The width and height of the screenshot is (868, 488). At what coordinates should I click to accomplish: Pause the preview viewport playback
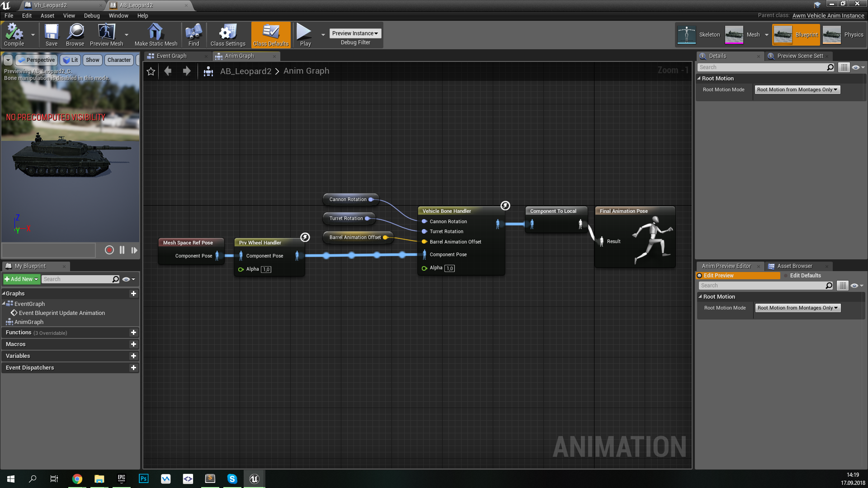pyautogui.click(x=122, y=250)
